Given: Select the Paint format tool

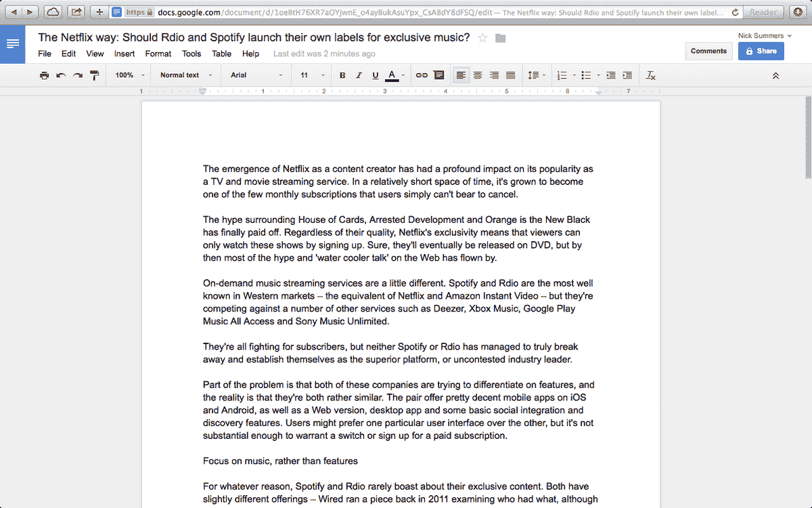Looking at the screenshot, I should click(94, 75).
